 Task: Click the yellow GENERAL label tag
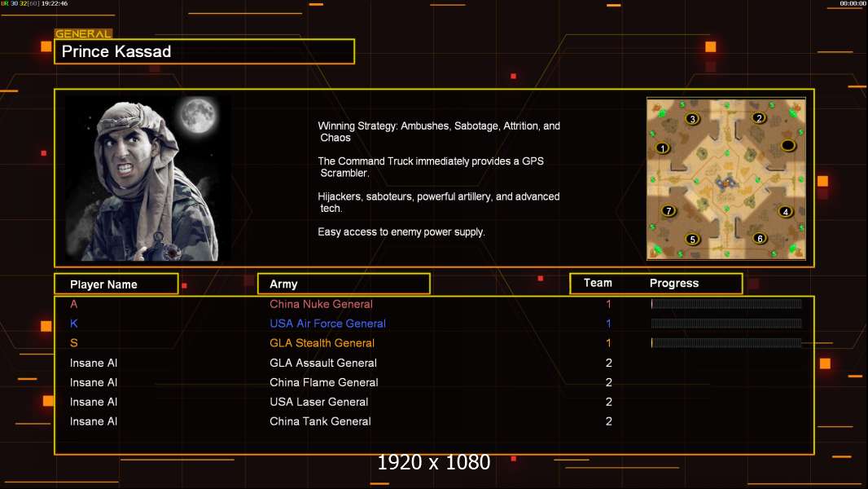pos(83,33)
